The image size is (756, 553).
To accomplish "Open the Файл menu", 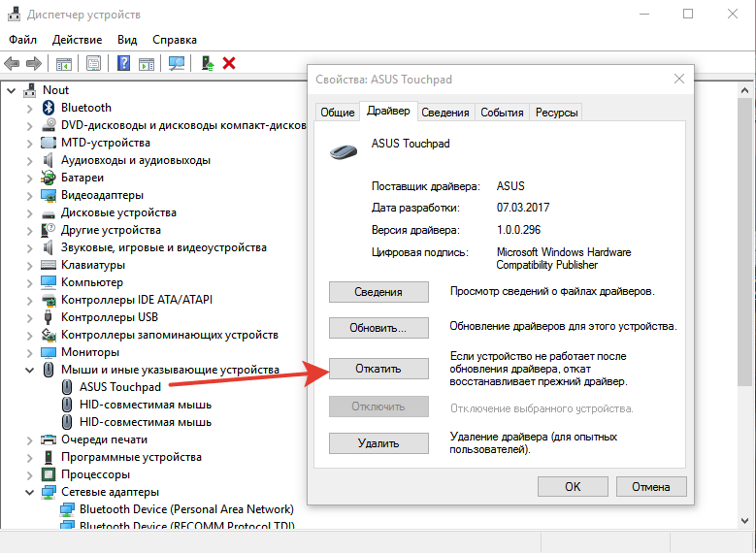I will coord(22,40).
